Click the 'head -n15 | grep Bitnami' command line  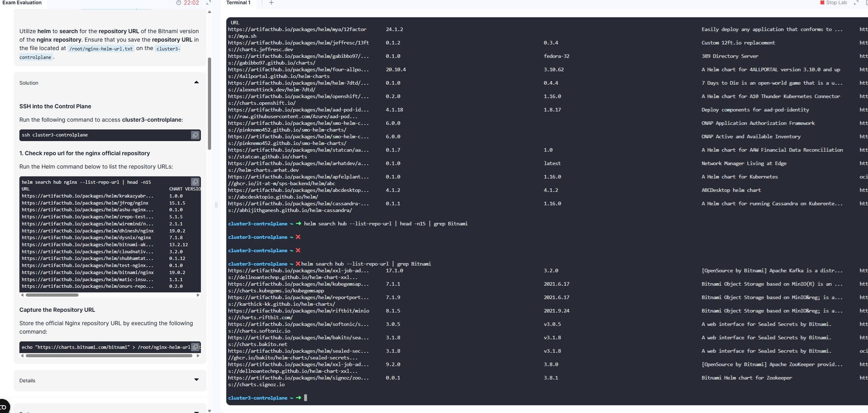point(386,224)
